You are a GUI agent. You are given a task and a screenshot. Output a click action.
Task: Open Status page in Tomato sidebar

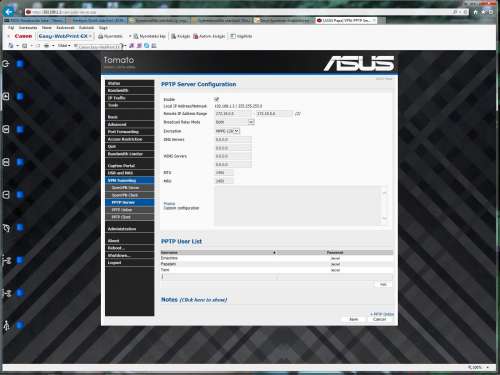click(x=130, y=83)
